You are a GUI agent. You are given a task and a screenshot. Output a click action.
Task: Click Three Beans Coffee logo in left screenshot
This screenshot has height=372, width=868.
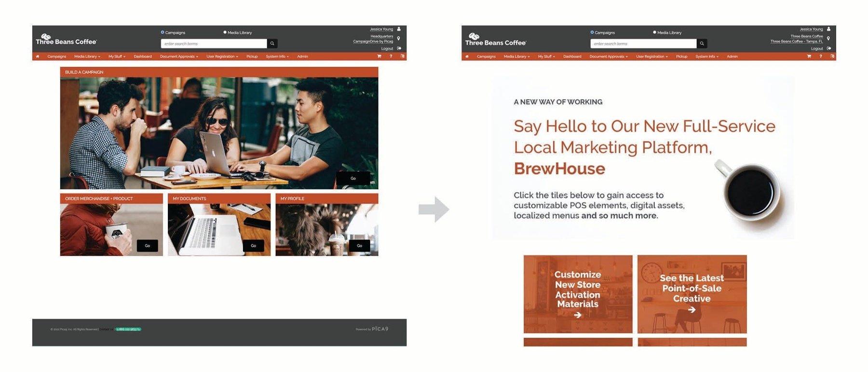coord(66,40)
